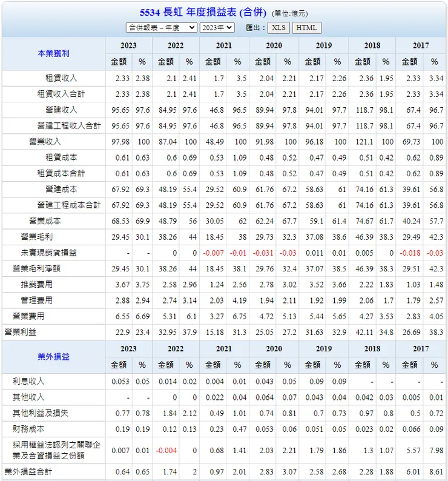Click the 2023 營業毛利 amount 29.45
The width and height of the screenshot is (448, 481).
(120, 237)
